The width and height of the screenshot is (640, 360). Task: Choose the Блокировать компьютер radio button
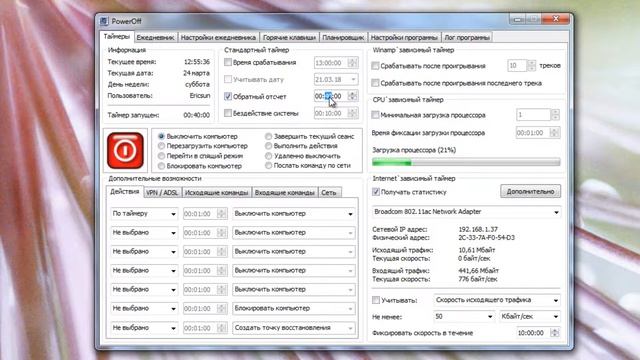pyautogui.click(x=162, y=166)
